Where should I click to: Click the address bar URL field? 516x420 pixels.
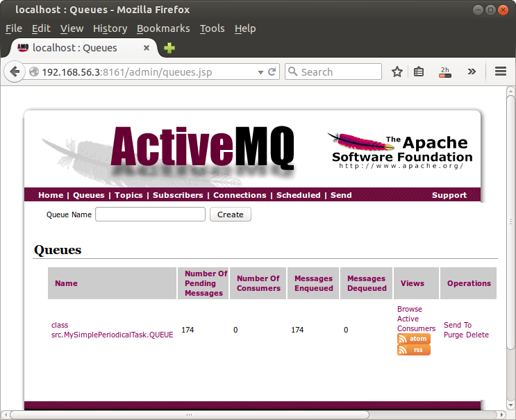coord(148,72)
